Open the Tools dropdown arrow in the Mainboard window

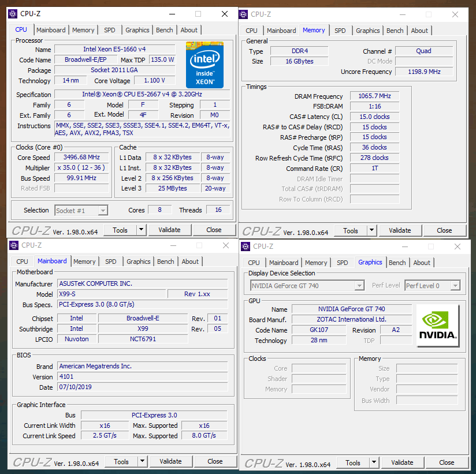coord(142,461)
